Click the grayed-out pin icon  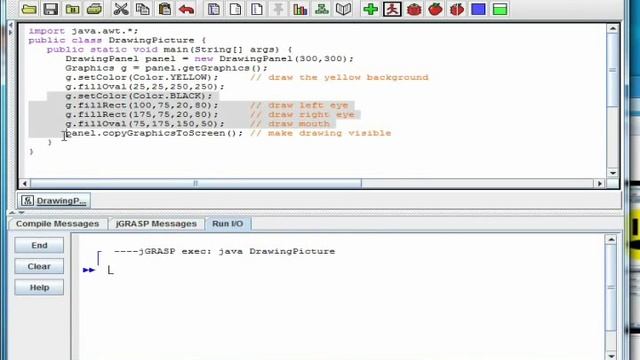(278, 9)
